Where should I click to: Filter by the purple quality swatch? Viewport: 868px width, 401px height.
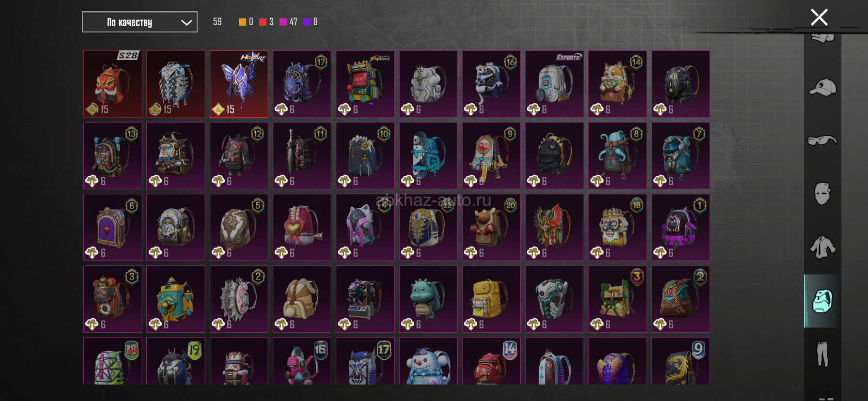[x=307, y=22]
